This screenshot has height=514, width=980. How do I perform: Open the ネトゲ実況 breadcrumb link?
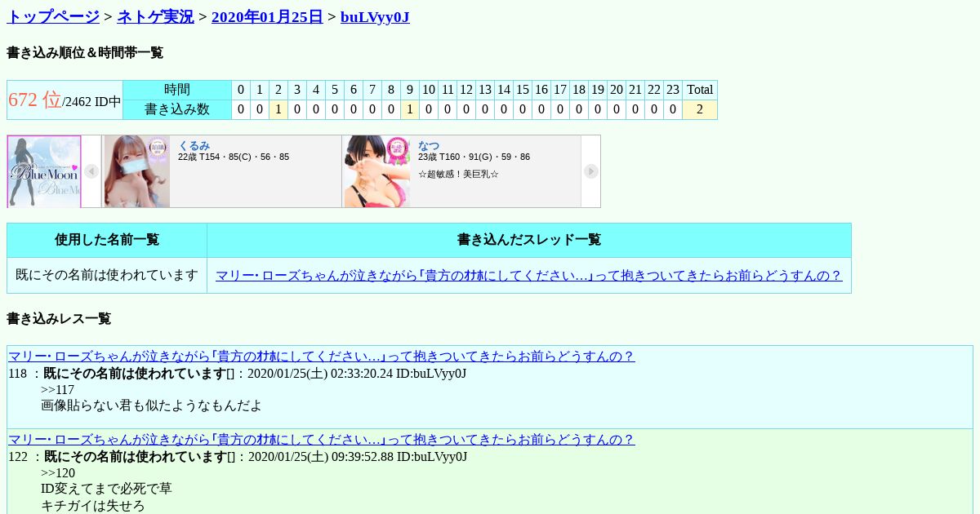pyautogui.click(x=155, y=16)
